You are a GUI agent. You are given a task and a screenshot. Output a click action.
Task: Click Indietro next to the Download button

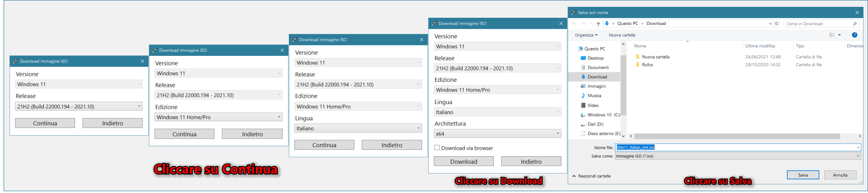point(531,161)
